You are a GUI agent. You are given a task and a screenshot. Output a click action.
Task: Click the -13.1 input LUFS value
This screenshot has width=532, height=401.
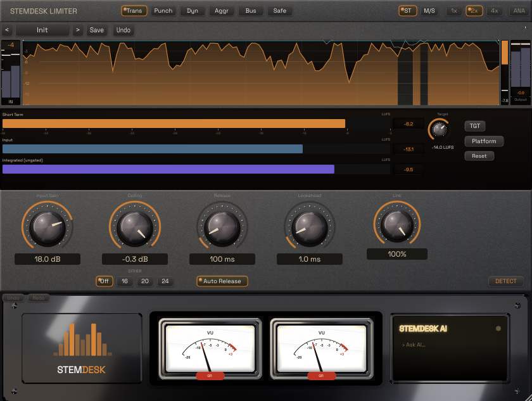[x=408, y=150]
